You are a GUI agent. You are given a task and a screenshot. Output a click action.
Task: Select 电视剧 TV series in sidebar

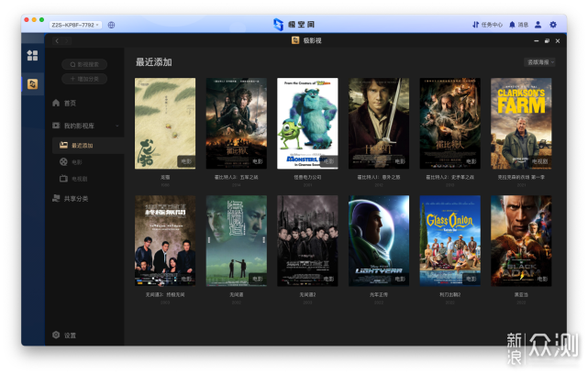point(73,179)
